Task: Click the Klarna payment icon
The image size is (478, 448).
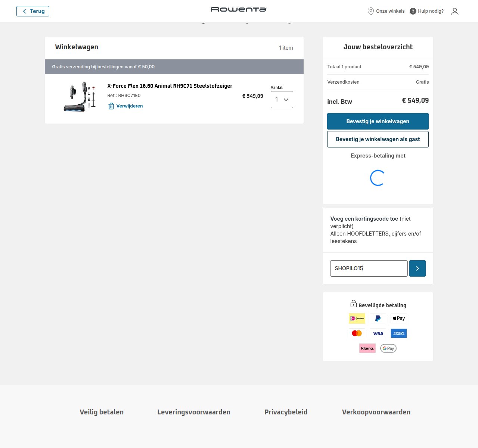Action: click(367, 348)
